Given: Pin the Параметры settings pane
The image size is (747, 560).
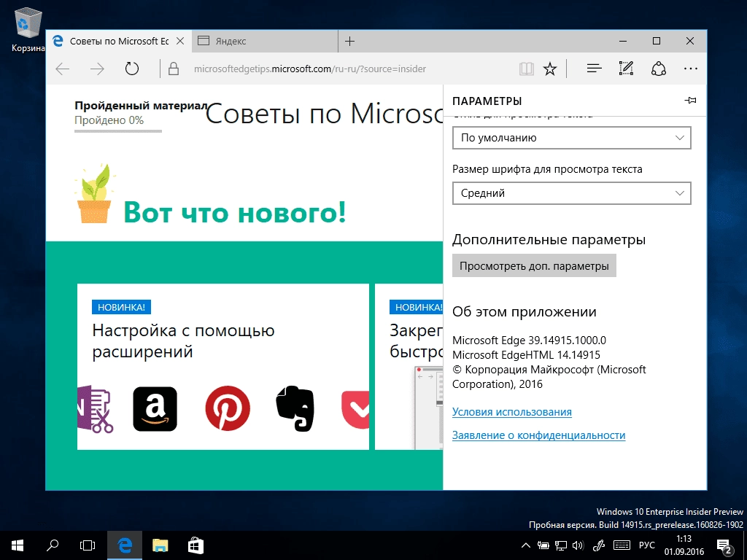Looking at the screenshot, I should pos(690,101).
